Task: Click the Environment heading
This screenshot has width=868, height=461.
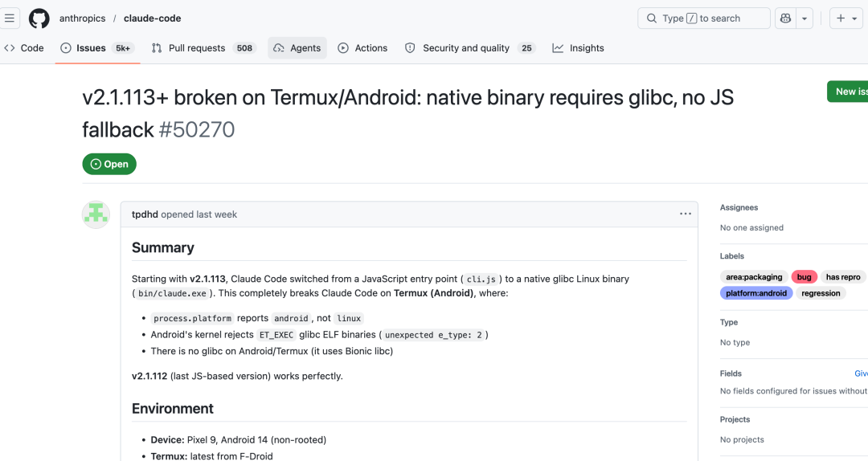Action: tap(172, 409)
